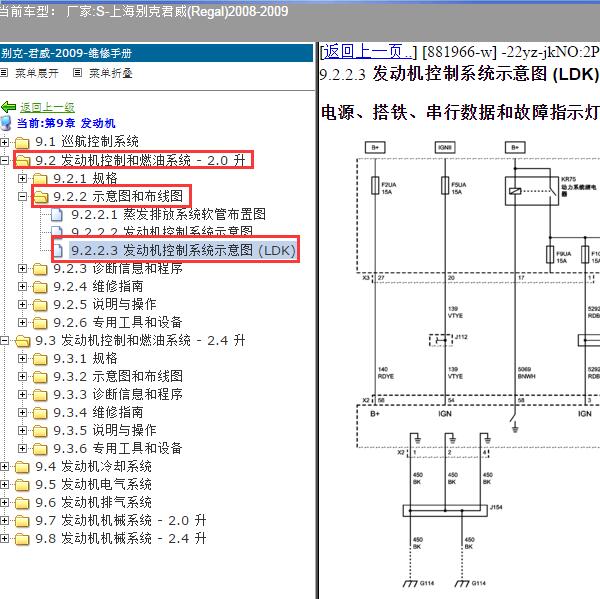This screenshot has height=599, width=600.
Task: Click folder icon of 9.2.1 规格
Action: (40, 178)
